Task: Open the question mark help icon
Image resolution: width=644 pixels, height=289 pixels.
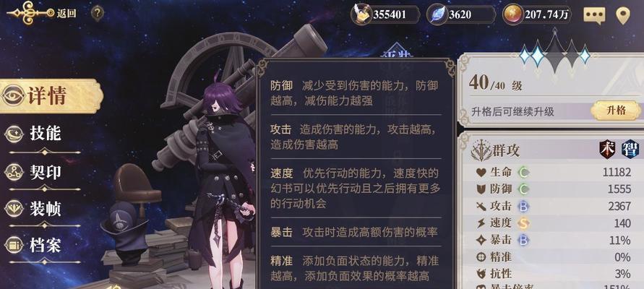Action: pos(97,14)
